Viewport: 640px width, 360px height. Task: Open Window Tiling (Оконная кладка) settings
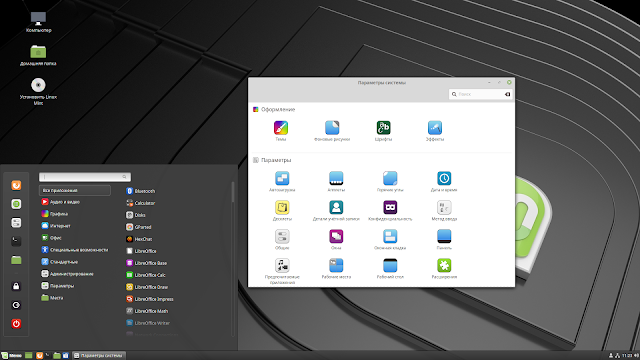390,239
